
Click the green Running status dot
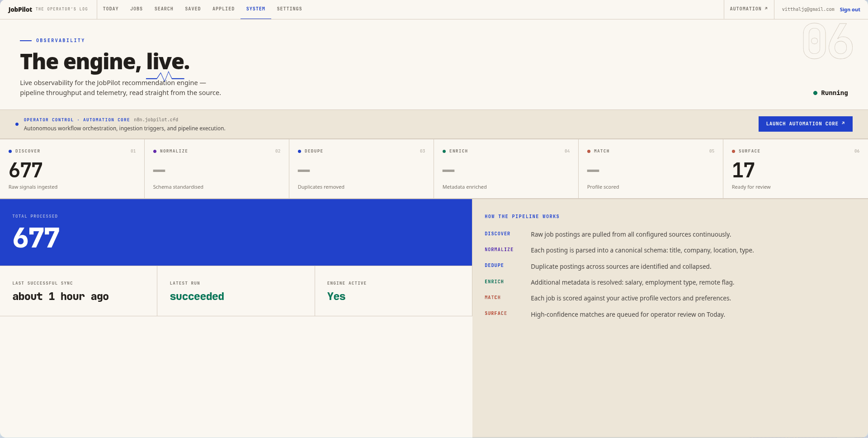coord(816,93)
